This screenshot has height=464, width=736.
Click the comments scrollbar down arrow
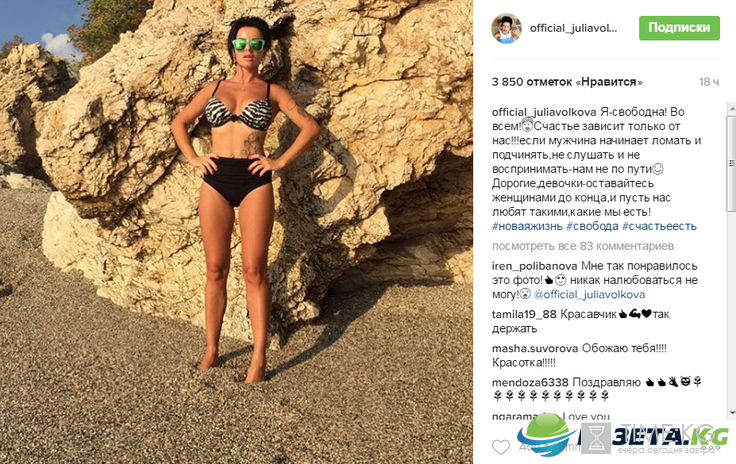[732, 412]
